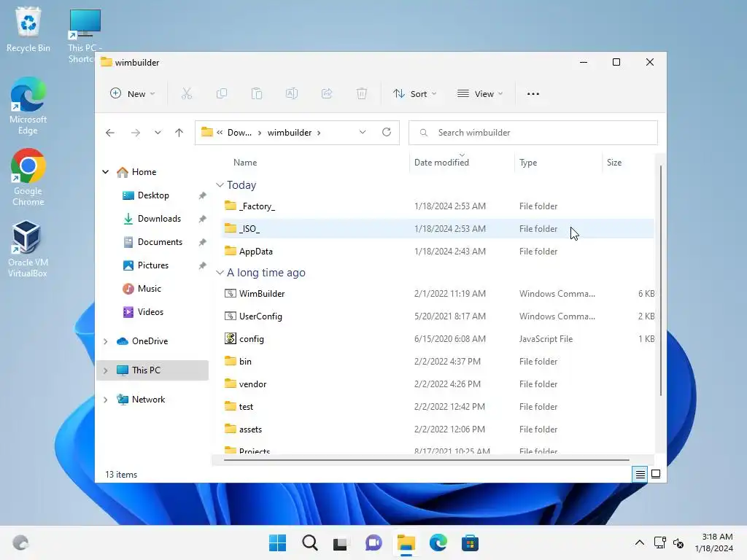Select Microsoft Edge desktop shortcut
This screenshot has height=560, width=747.
coord(28,106)
